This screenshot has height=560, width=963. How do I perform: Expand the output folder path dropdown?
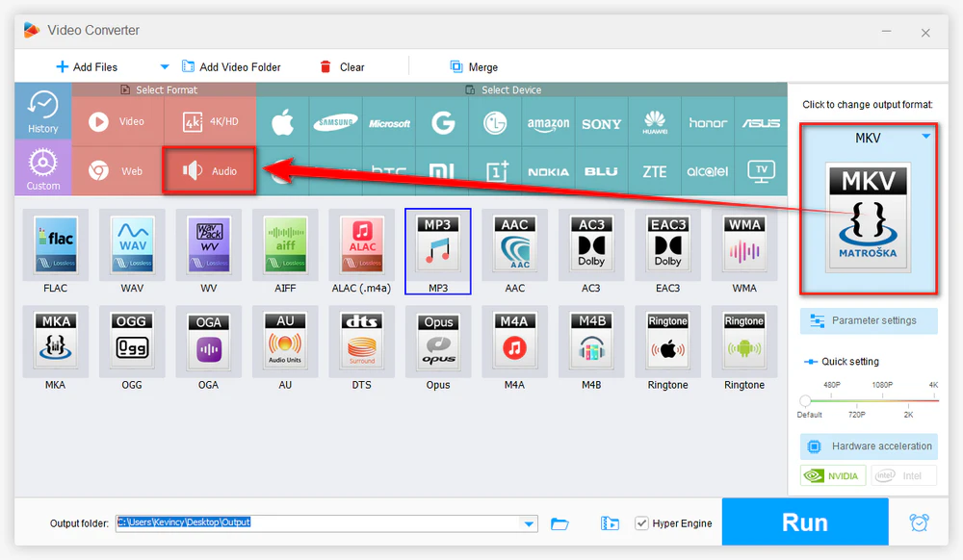(529, 523)
